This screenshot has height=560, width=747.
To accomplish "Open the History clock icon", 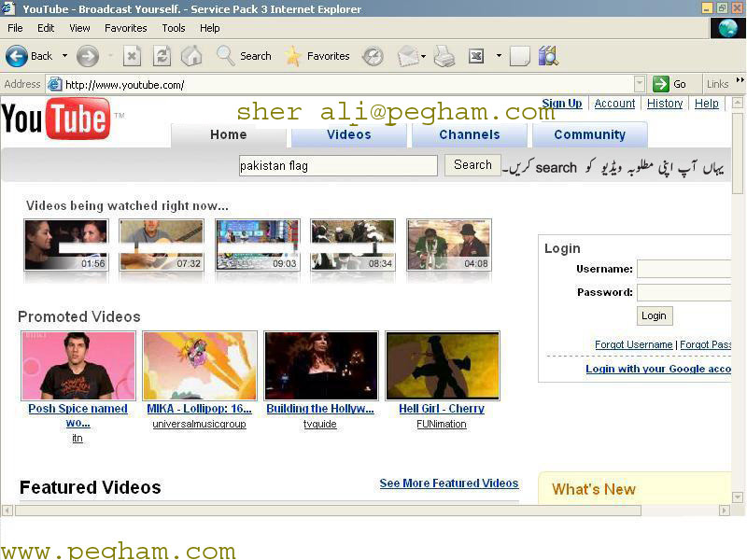I will (x=373, y=56).
